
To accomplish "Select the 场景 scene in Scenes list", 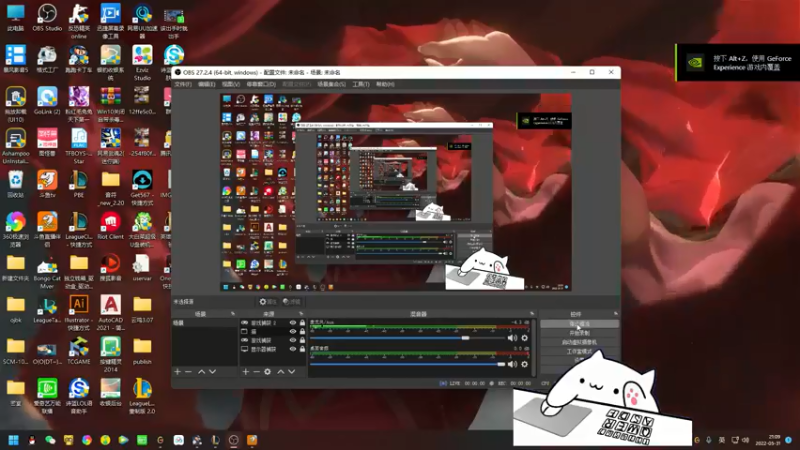I will 205,323.
